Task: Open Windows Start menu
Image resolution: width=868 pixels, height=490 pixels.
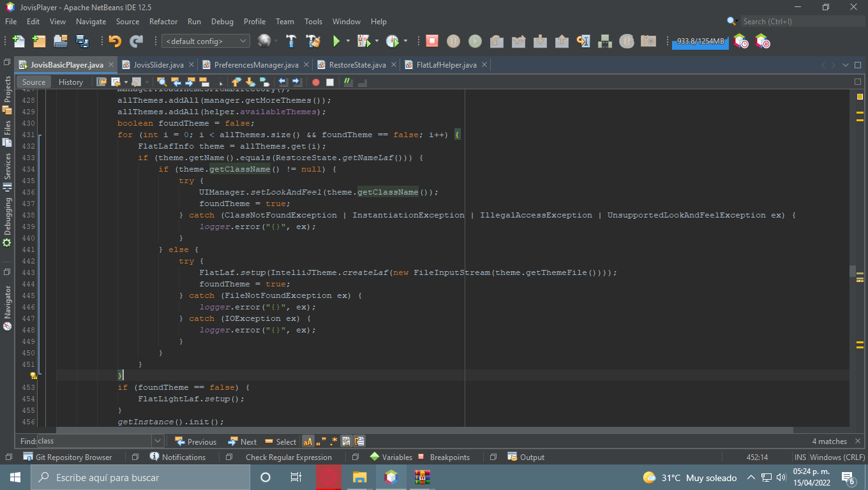Action: pyautogui.click(x=15, y=477)
